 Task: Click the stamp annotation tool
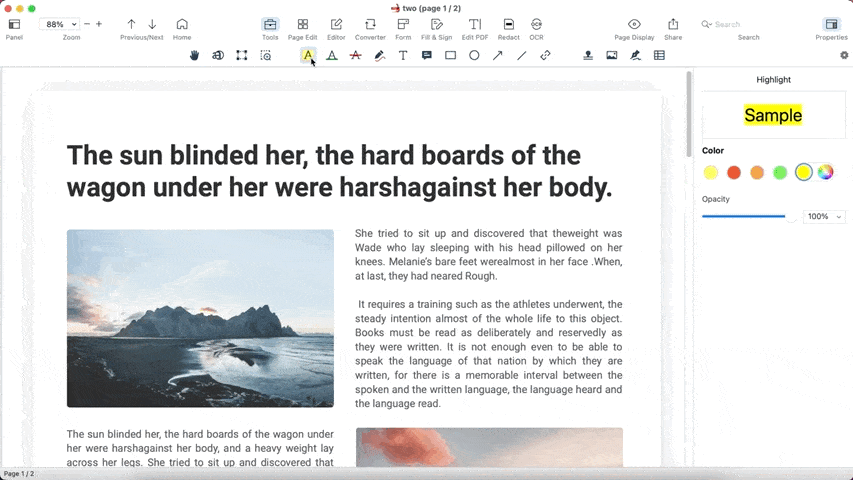pos(588,56)
